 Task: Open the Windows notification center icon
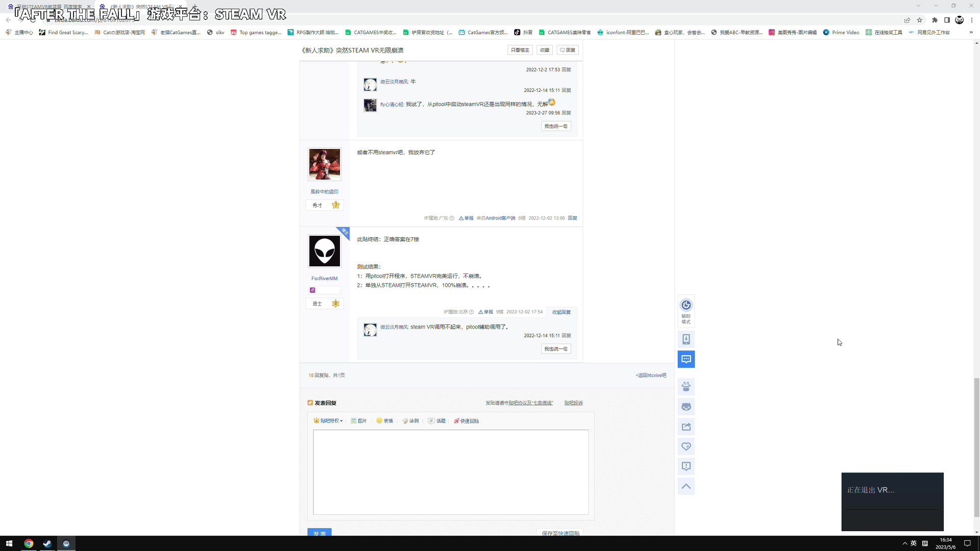coord(967,543)
